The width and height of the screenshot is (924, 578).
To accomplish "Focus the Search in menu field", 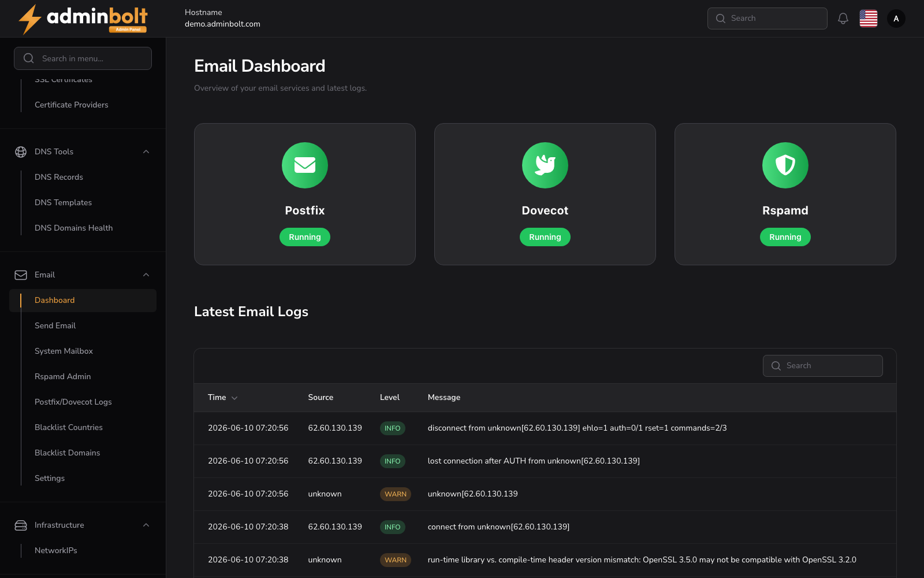I will pyautogui.click(x=83, y=58).
